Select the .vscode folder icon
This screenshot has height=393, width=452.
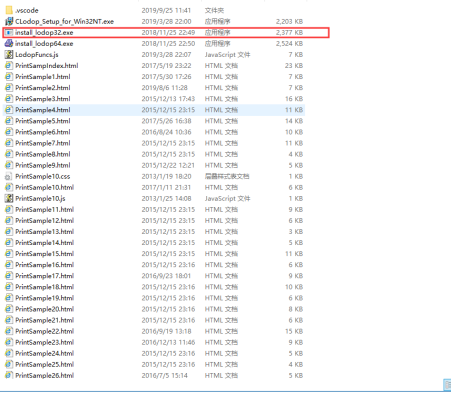click(x=9, y=10)
